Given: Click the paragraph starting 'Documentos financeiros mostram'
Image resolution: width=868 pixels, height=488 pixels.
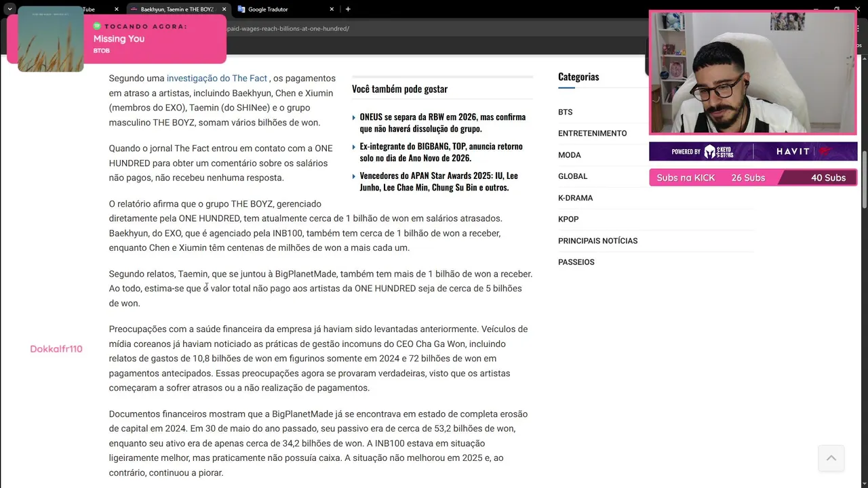Looking at the screenshot, I should tap(319, 443).
